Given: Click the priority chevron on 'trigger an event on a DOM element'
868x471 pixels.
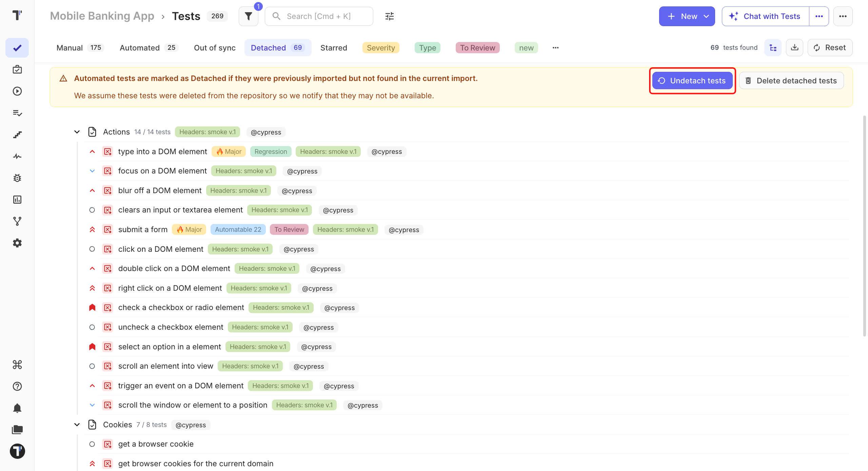Looking at the screenshot, I should tap(92, 386).
